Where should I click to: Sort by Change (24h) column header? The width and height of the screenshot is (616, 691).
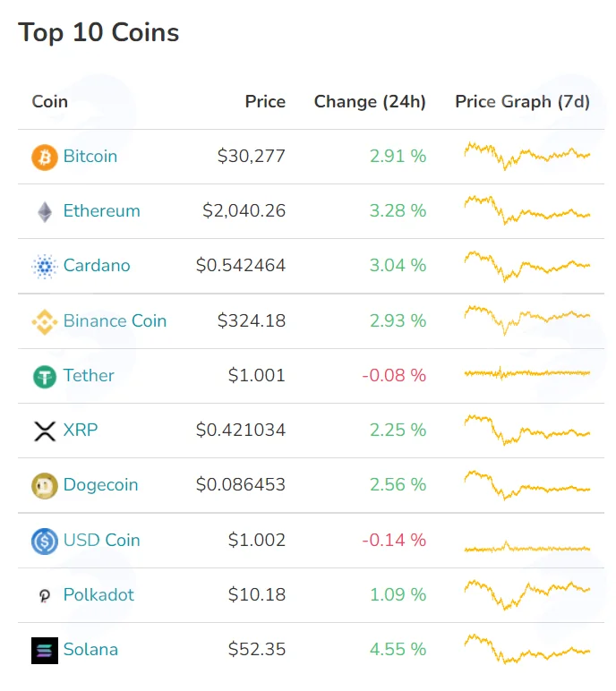point(370,101)
